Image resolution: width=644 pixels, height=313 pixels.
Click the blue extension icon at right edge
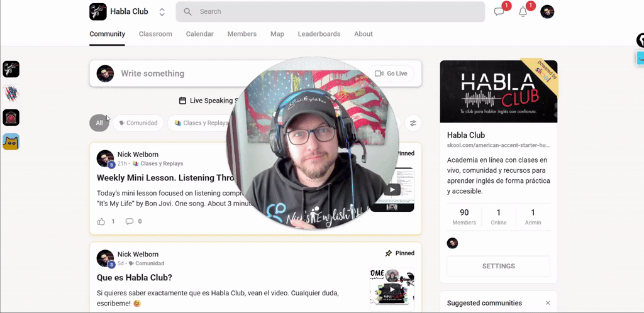coord(640,58)
